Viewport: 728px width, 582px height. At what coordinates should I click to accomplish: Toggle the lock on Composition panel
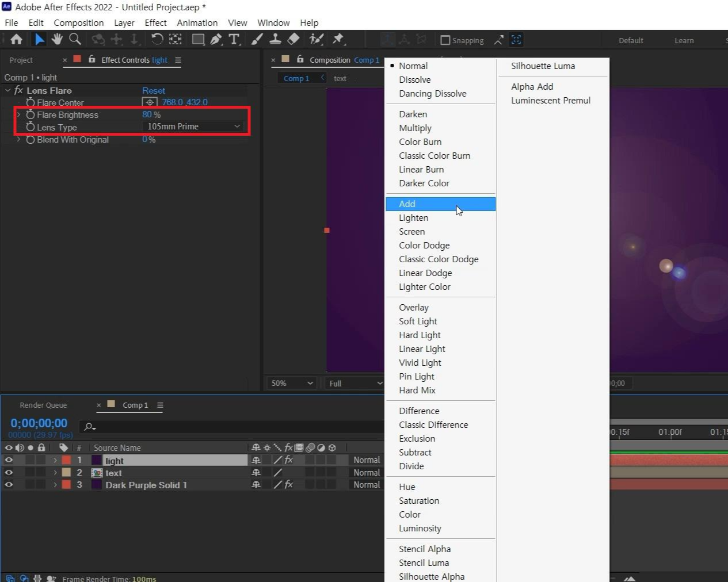click(x=300, y=59)
